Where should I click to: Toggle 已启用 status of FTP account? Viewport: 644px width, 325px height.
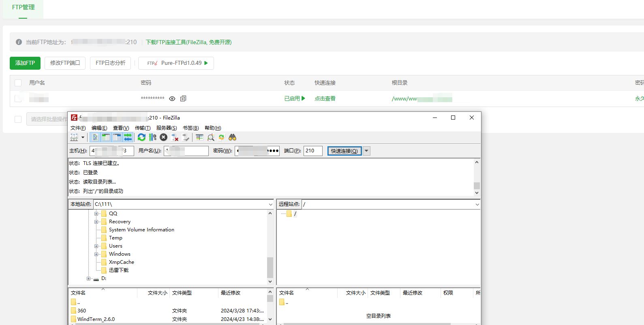point(295,98)
